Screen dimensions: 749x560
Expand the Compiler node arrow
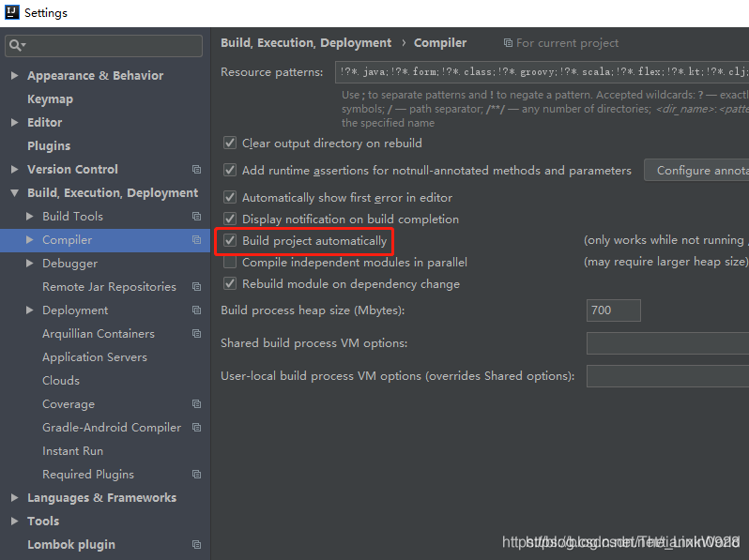(30, 239)
